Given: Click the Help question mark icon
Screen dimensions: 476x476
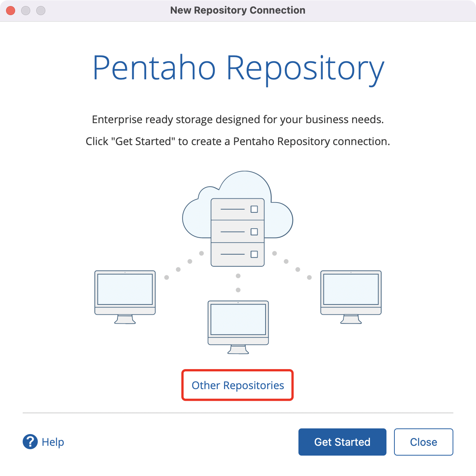Looking at the screenshot, I should coord(30,442).
